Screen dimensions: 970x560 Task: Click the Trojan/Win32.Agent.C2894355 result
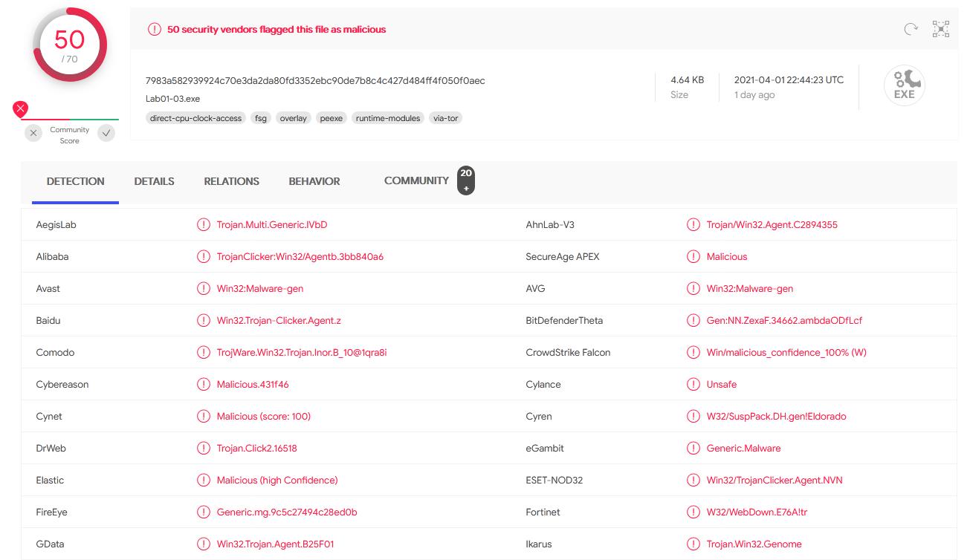[x=772, y=224]
